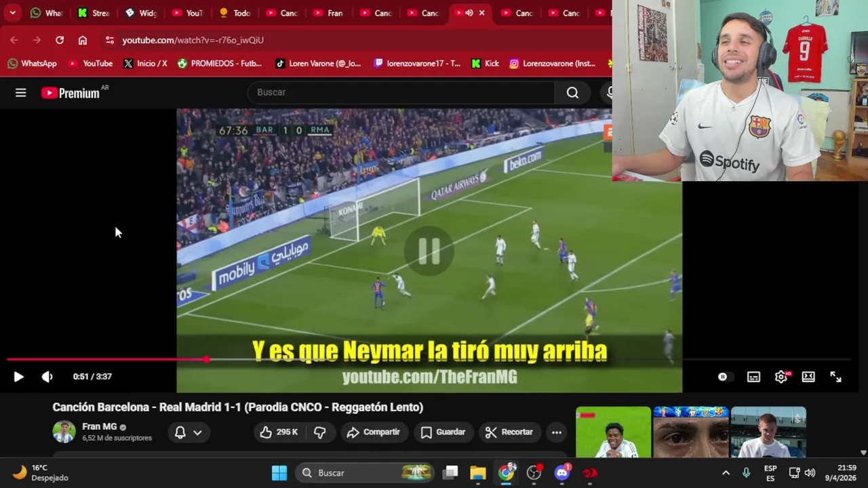Open ESP ES language switcher
This screenshot has height=488, width=868.
pyautogui.click(x=770, y=473)
